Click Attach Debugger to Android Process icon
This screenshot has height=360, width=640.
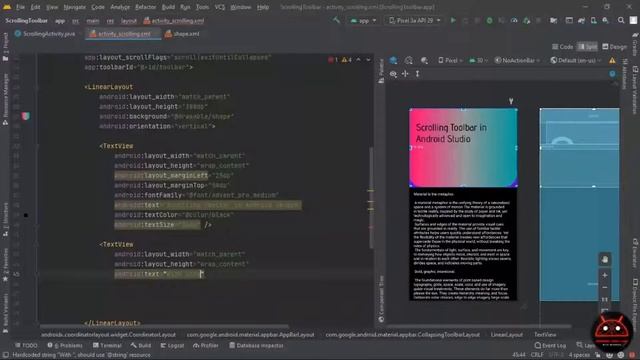(x=527, y=20)
